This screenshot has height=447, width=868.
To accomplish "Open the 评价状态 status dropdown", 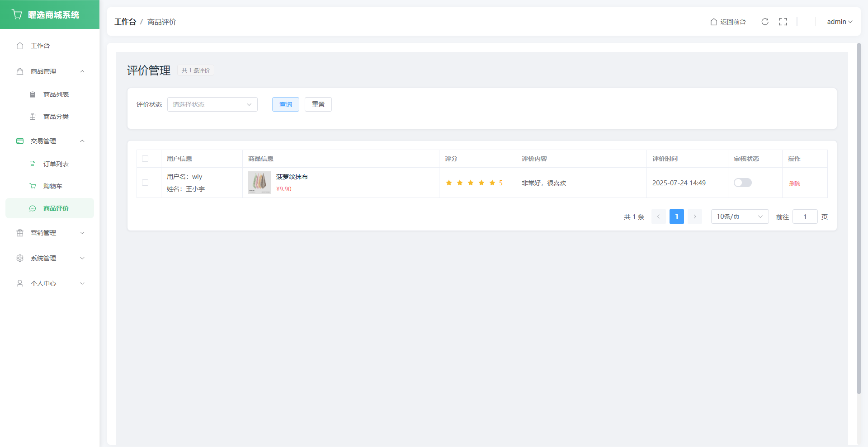I will click(x=212, y=104).
